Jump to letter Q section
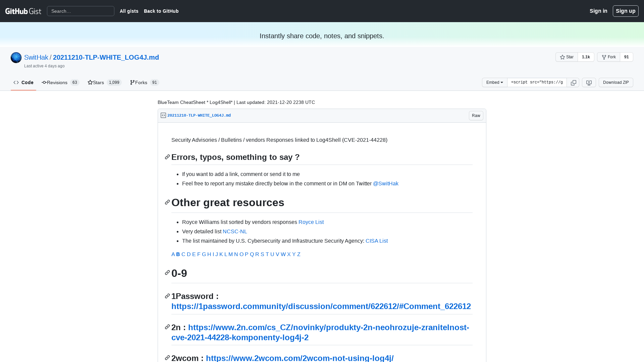 click(252, 254)
